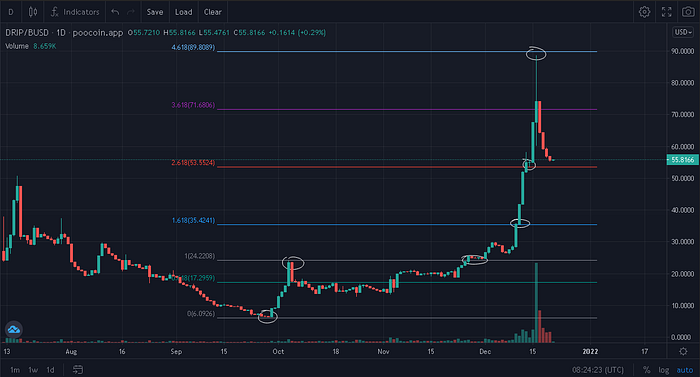
Task: Select the 1(24.2208) Fibonacci level label
Action: (x=200, y=256)
